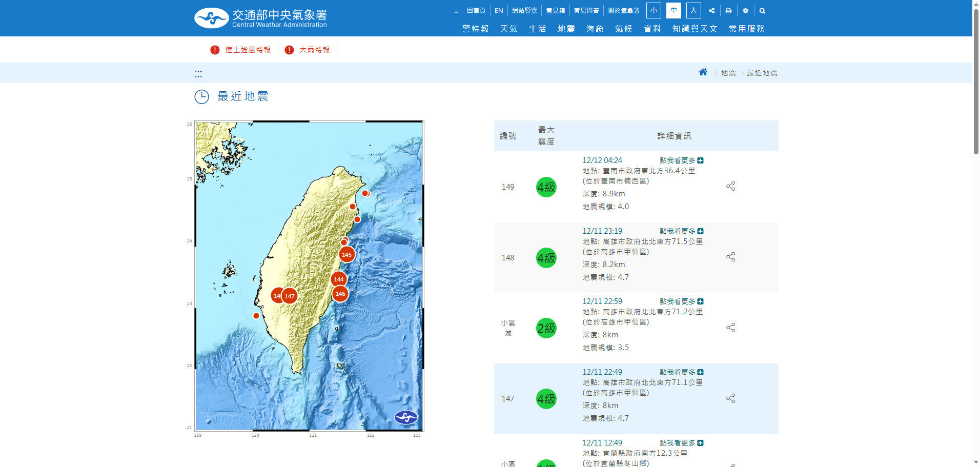The width and height of the screenshot is (980, 467).
Task: Expand 點我看更多 for the 12/11 22:59 earthquake
Action: (681, 301)
